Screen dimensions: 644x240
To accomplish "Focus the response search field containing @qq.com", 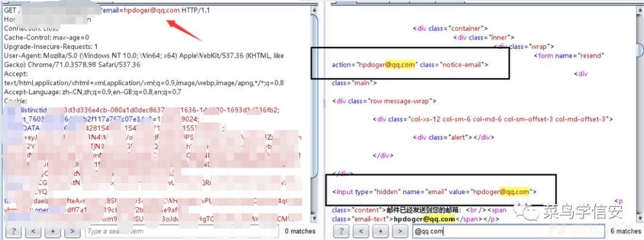I will pyautogui.click(x=509, y=231).
